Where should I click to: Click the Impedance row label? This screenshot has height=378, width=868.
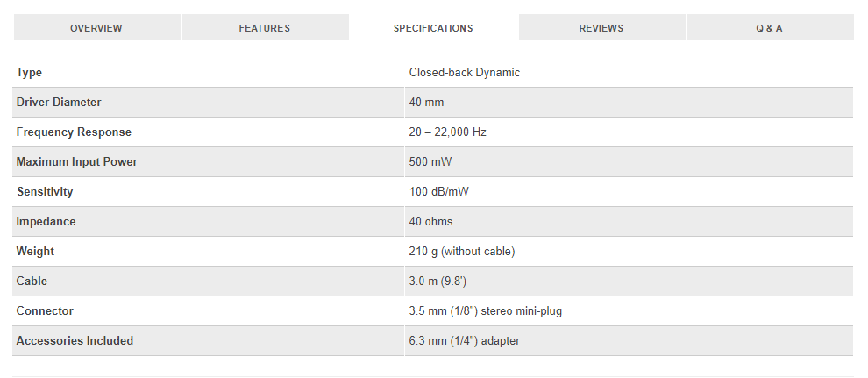click(46, 222)
